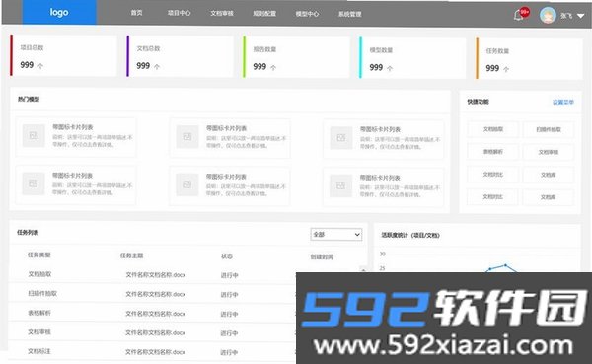The width and height of the screenshot is (592, 364).
Task: Click 进行中 status in the 文档抽取 row
Action: coord(230,275)
